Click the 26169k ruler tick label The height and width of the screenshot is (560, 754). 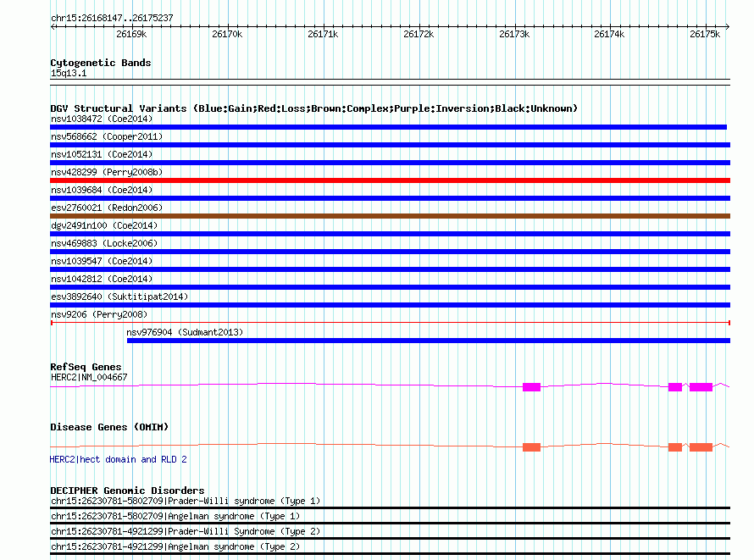click(x=131, y=34)
